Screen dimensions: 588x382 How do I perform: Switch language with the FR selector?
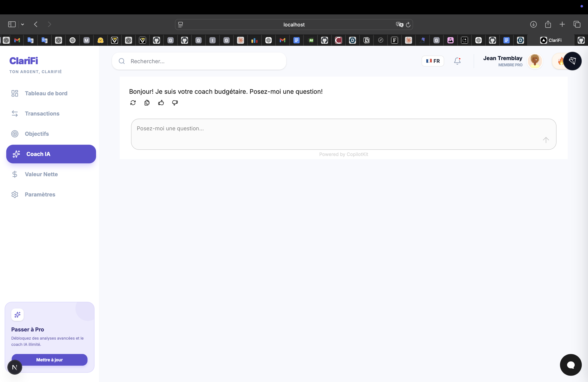tap(432, 61)
